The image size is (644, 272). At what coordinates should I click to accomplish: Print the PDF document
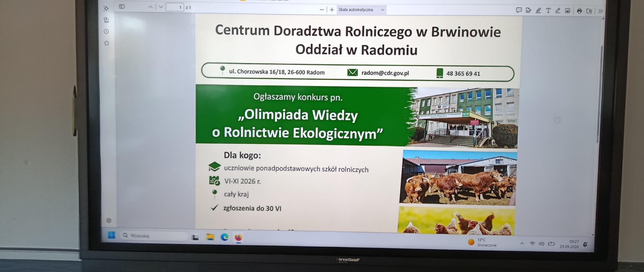(579, 11)
